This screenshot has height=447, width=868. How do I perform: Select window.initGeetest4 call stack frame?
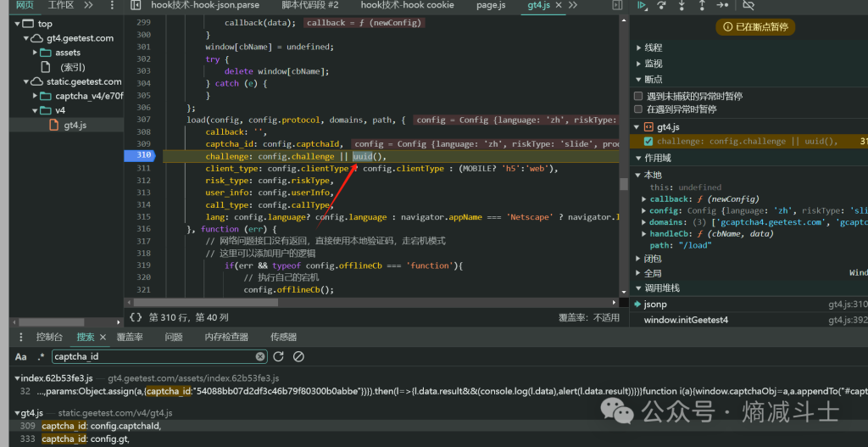(x=686, y=320)
